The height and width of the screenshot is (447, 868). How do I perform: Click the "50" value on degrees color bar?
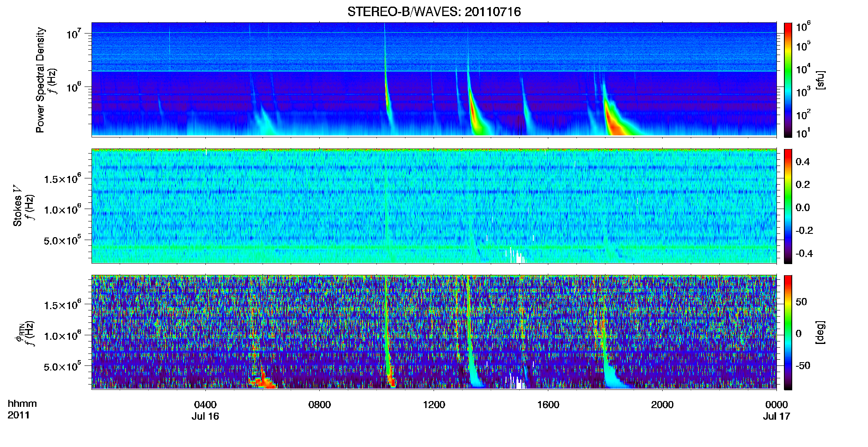[801, 302]
